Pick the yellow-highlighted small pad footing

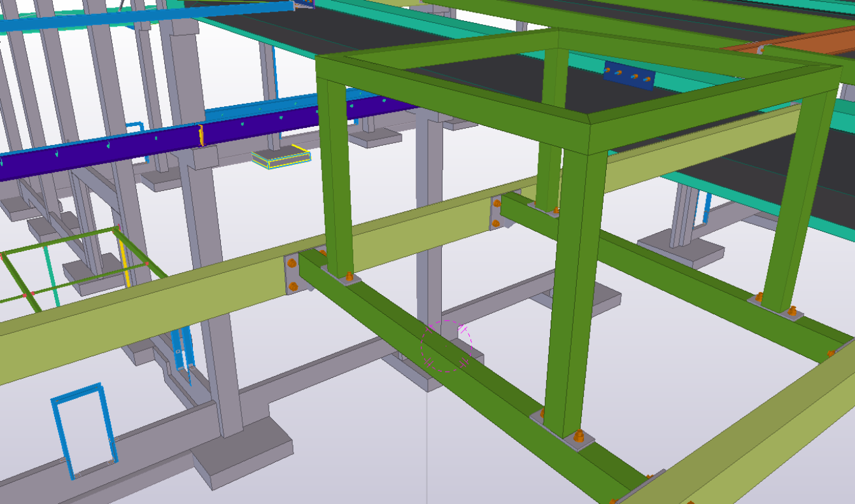click(281, 158)
